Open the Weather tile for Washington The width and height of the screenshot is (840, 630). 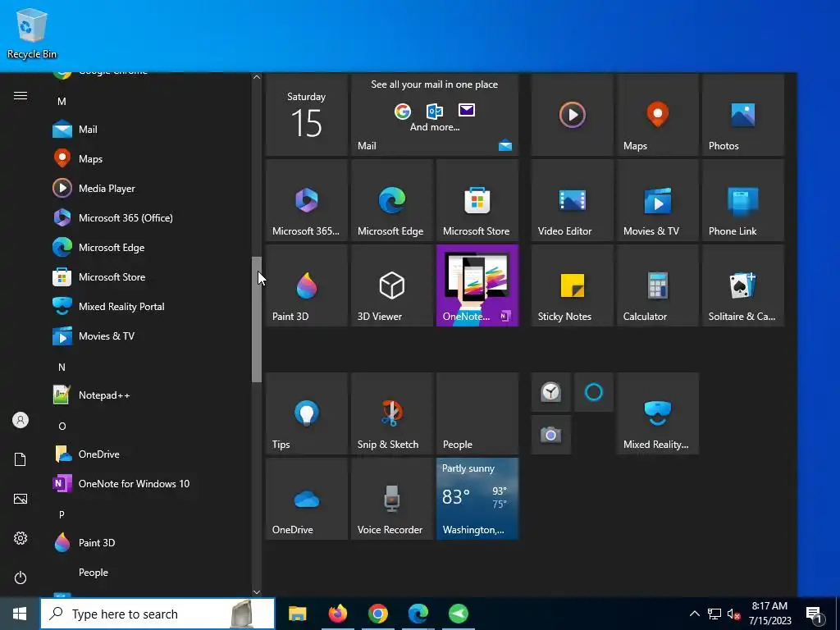[x=477, y=499]
